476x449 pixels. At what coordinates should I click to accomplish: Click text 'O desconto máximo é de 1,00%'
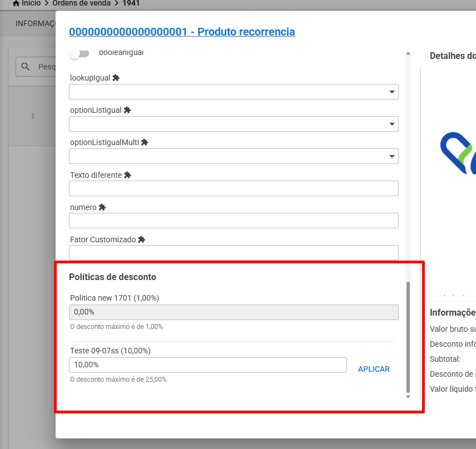[117, 327]
